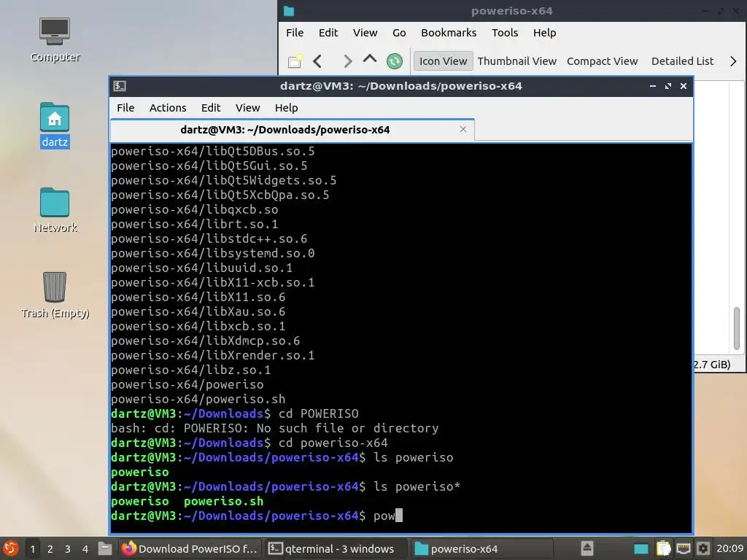
Task: Go forward in the poweriso-x64 file manager
Action: point(347,61)
